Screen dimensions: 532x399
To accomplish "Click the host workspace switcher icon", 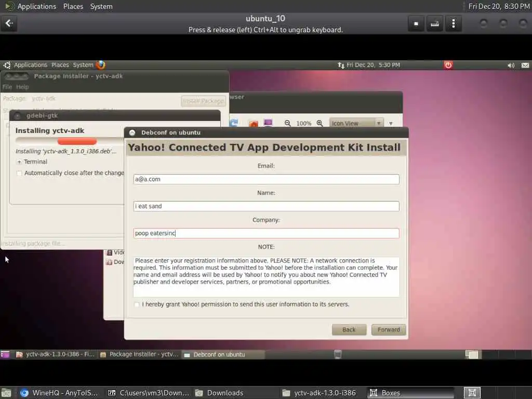I will click(472, 393).
